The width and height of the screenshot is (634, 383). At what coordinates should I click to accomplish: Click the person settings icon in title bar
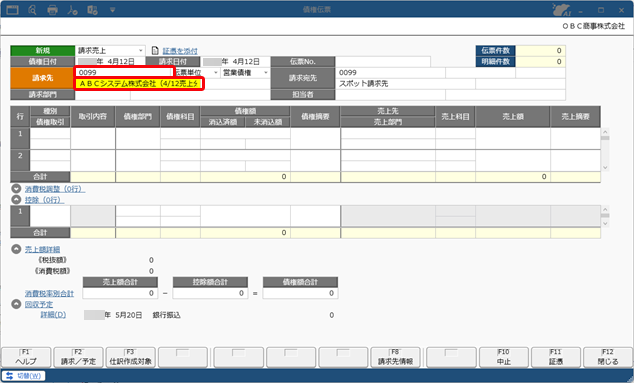tap(72, 10)
